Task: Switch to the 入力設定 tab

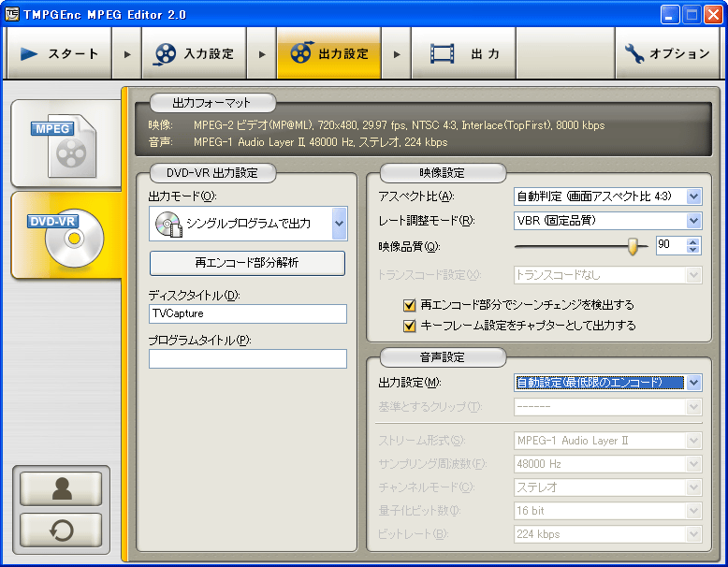Action: [x=195, y=53]
